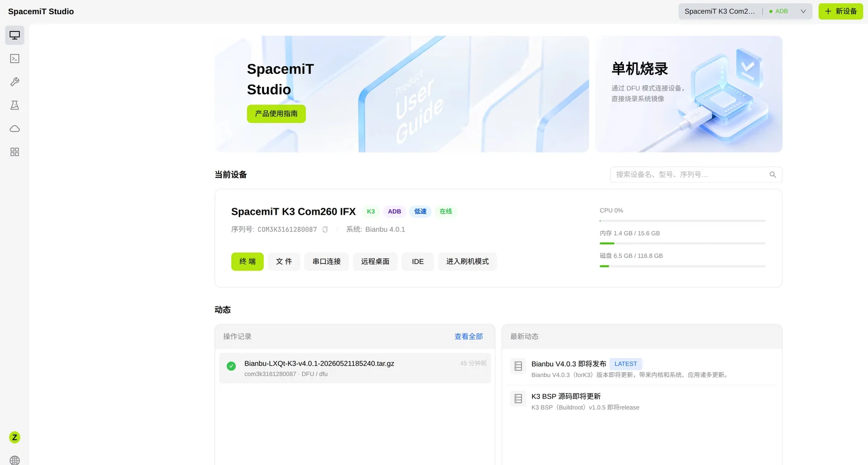Screen dimensions: 868x465
Task: Open the 产品使用指南 user guide
Action: tap(276, 114)
